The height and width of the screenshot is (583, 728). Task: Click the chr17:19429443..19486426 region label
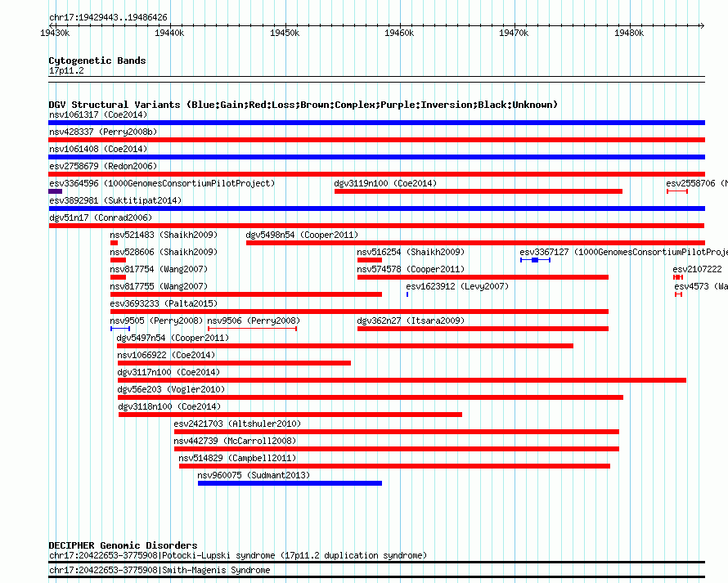point(108,17)
